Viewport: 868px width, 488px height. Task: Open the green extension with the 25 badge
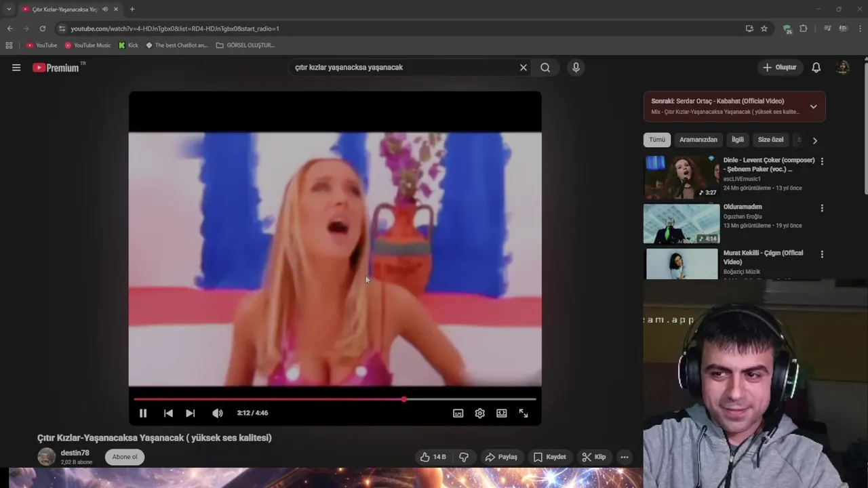tap(787, 28)
